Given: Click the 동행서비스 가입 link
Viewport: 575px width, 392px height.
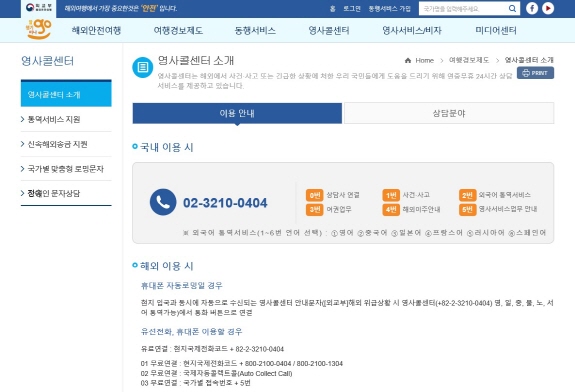Looking at the screenshot, I should [x=389, y=8].
